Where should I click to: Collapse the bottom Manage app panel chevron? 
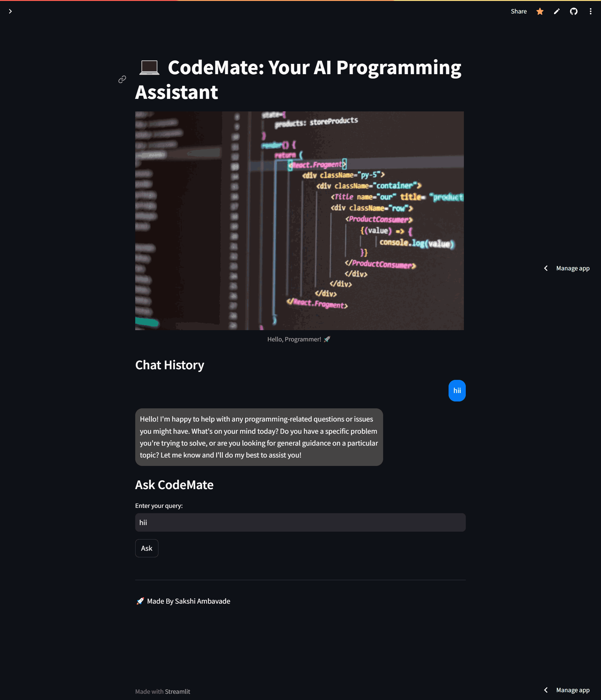(x=546, y=690)
